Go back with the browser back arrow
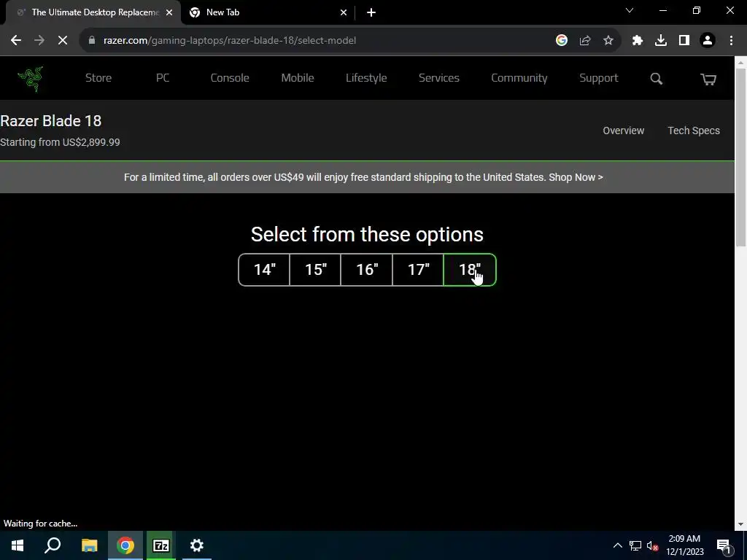Screen dimensions: 747x560 [x=16, y=41]
